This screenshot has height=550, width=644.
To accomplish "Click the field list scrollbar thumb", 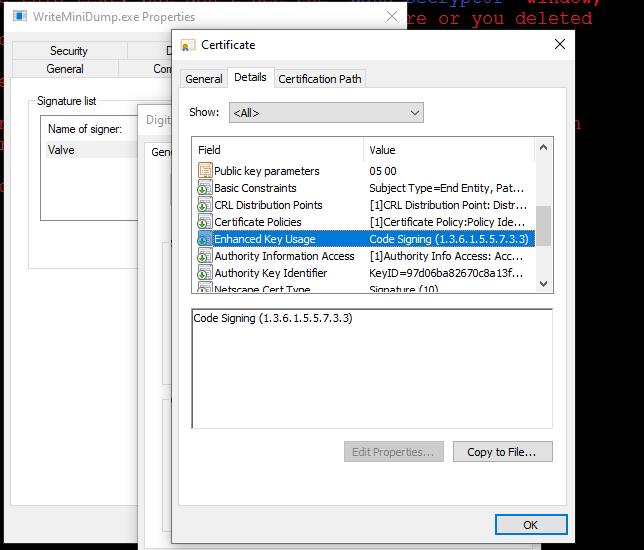I will [x=543, y=226].
